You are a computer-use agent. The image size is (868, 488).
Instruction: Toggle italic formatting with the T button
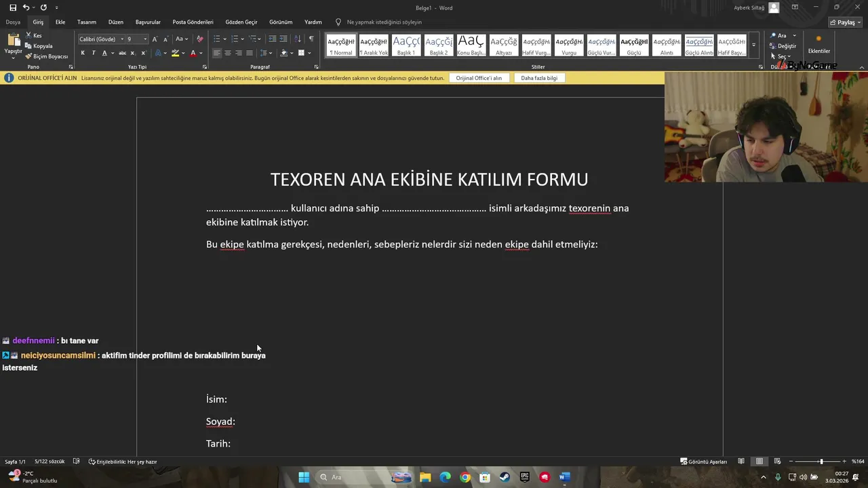point(94,53)
